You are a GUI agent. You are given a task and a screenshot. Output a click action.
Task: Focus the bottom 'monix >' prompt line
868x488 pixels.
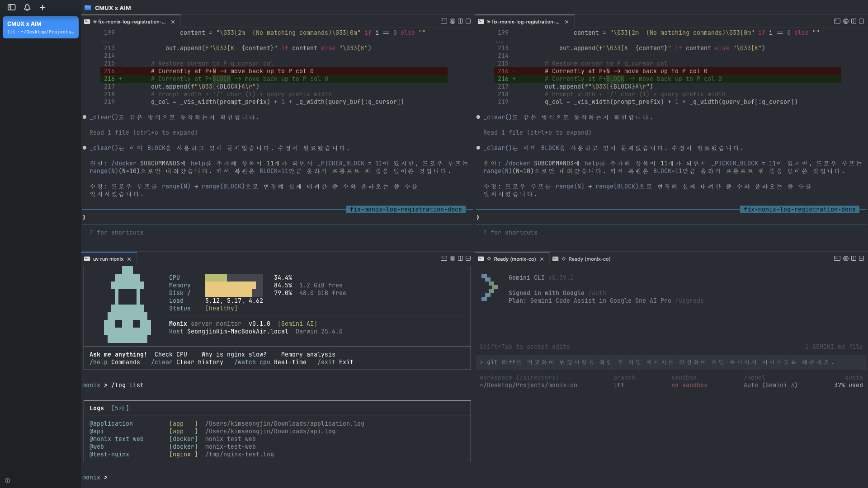coord(277,478)
